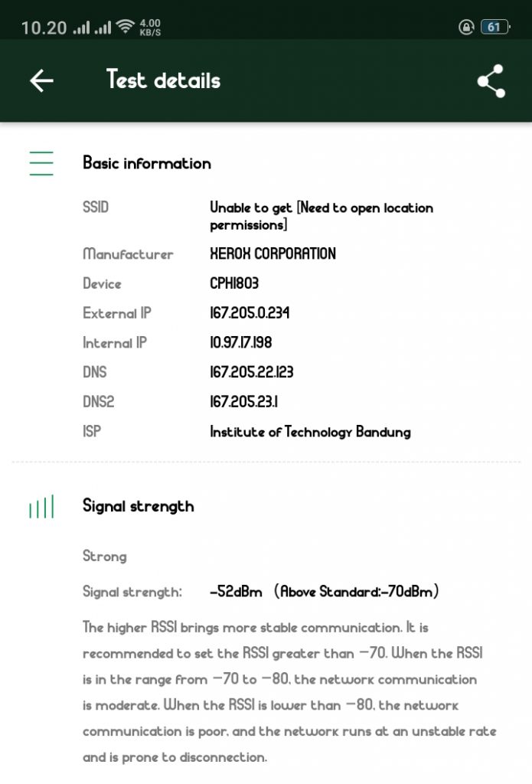Tap the ISP name Institute of Technology Bandung
This screenshot has width=532, height=784.
[x=310, y=432]
